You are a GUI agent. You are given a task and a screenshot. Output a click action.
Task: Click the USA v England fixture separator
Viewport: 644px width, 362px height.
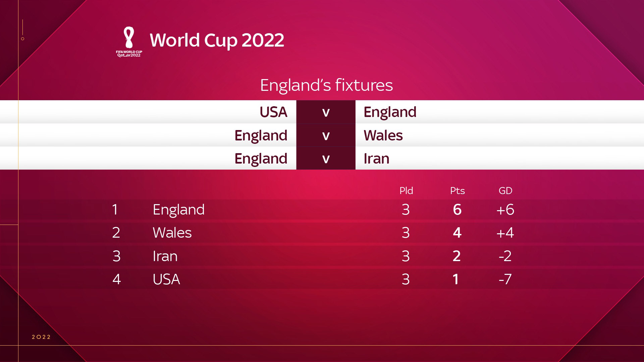pyautogui.click(x=326, y=112)
